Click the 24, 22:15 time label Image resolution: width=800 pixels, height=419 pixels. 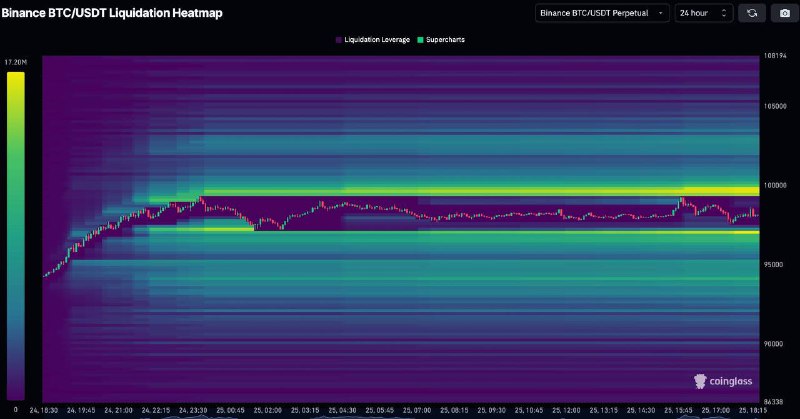pos(156,410)
